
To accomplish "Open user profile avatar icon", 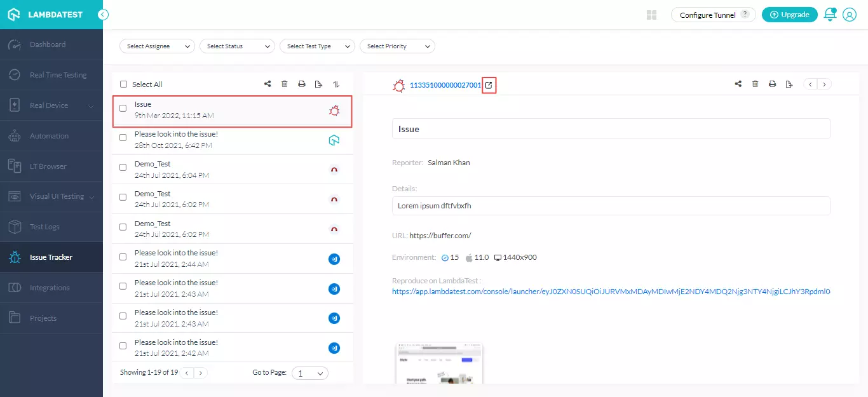I will click(850, 15).
